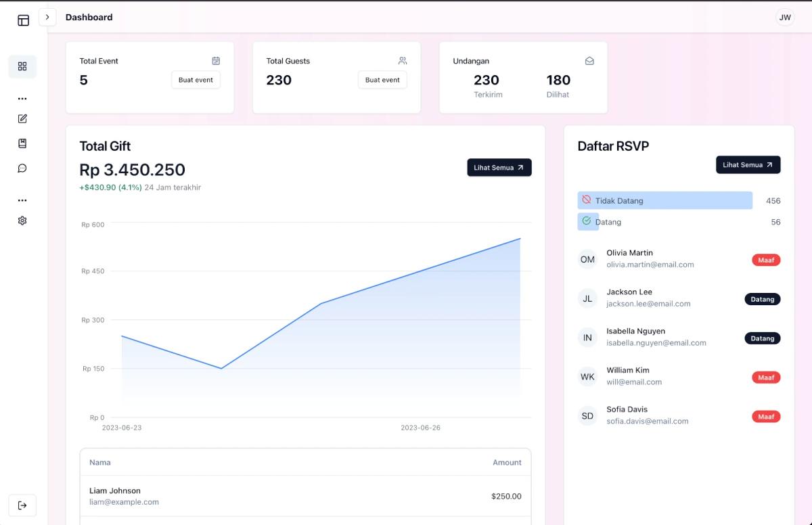The width and height of the screenshot is (812, 525).
Task: Click the Nama column header
Action: [100, 462]
